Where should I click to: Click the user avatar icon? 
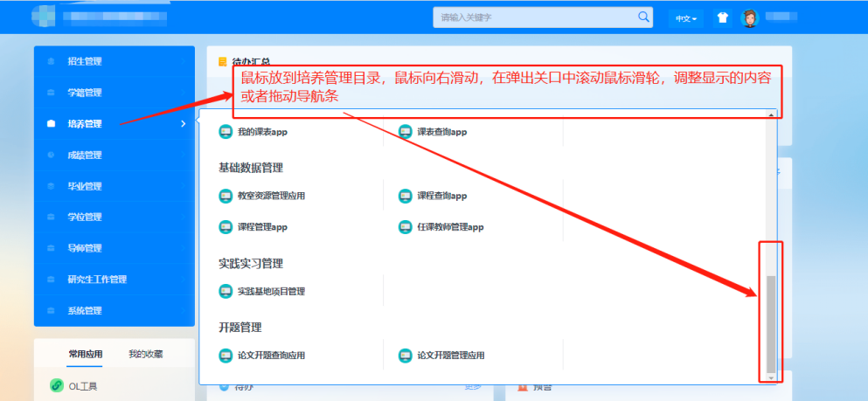(749, 17)
